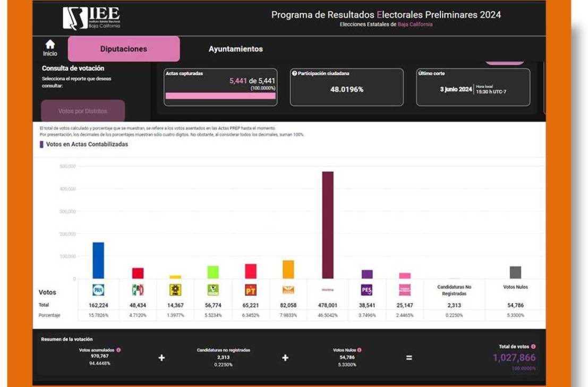Click the PT party logo
This screenshot has height=387, width=588.
pos(251,290)
